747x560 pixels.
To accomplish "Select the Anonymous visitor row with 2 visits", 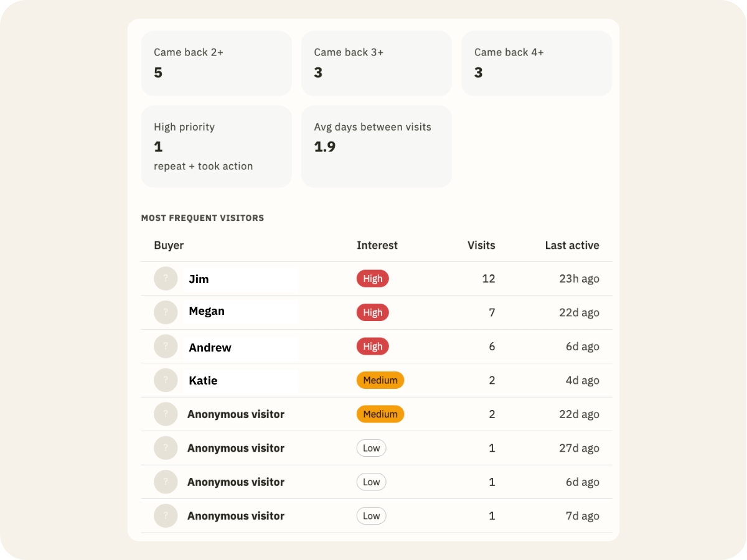I will 377,414.
